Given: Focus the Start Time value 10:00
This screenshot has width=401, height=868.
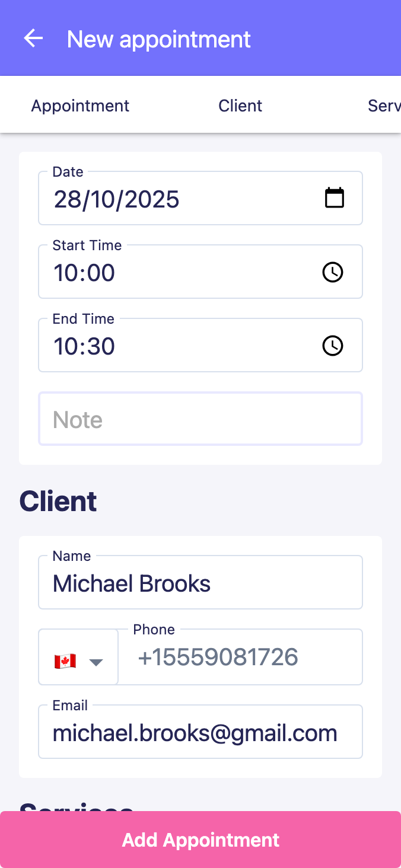Looking at the screenshot, I should tap(178, 273).
